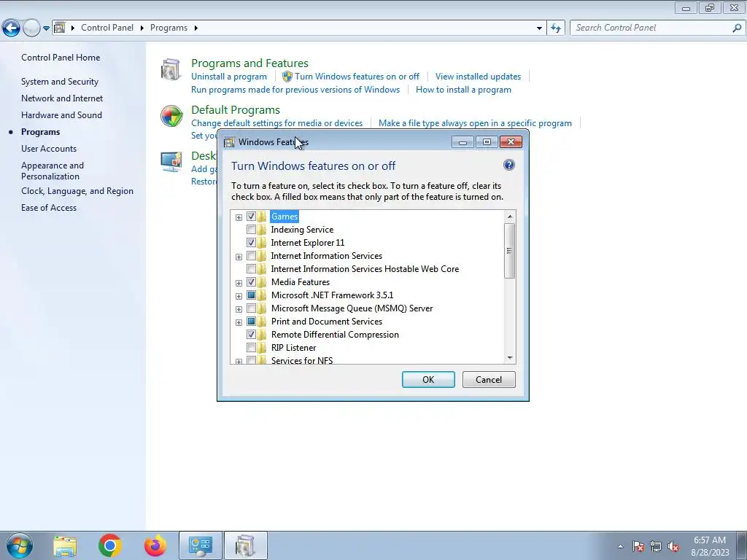This screenshot has height=560, width=747.
Task: Toggle the Microsoft .NET Framework 3.5.1 checkbox
Action: tap(251, 295)
